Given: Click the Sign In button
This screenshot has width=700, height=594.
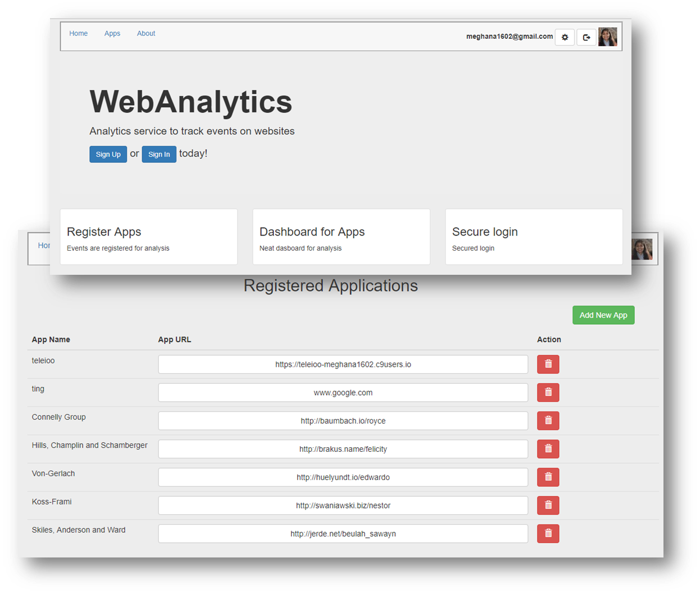Looking at the screenshot, I should coord(159,154).
